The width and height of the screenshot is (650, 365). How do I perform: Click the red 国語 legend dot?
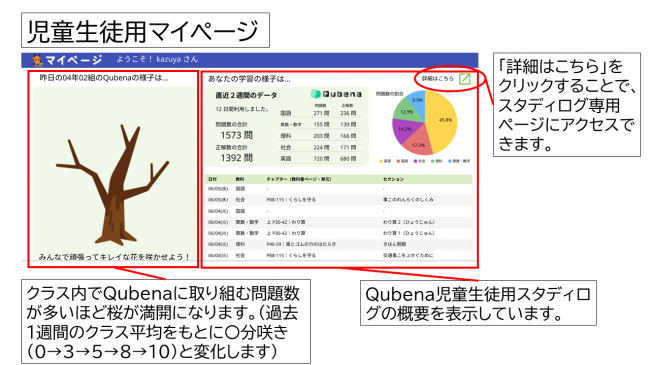(398, 161)
